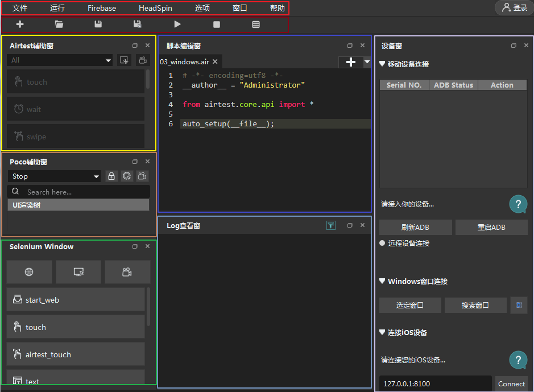This screenshot has width=534, height=392.
Task: Click the Poco 'Search here...' field
Action: (x=78, y=192)
